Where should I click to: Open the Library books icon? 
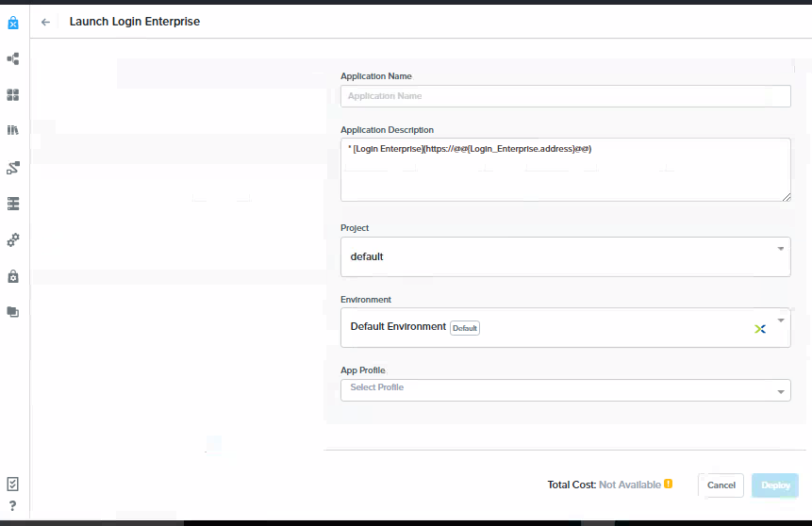coord(13,130)
